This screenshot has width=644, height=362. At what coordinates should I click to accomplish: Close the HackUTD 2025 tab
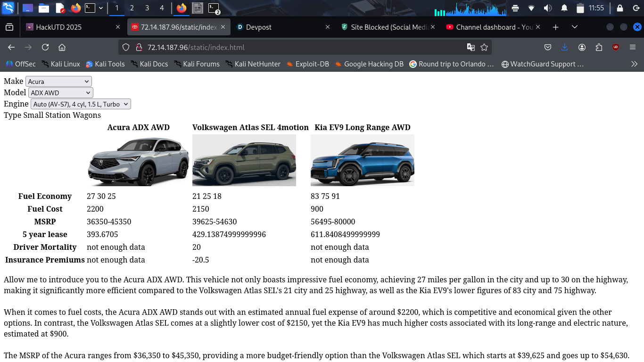click(x=118, y=27)
